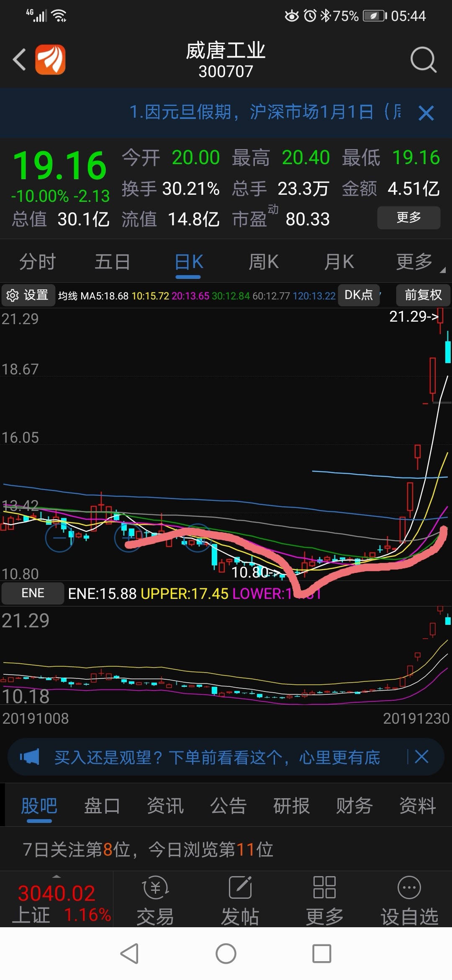
Task: Show more quote details via 更多 button
Action: tap(408, 217)
